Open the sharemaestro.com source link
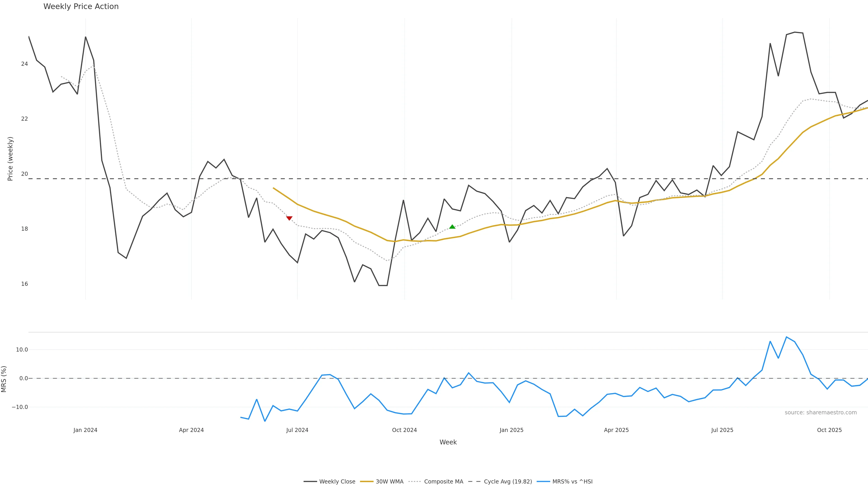The image size is (868, 488). (x=821, y=413)
